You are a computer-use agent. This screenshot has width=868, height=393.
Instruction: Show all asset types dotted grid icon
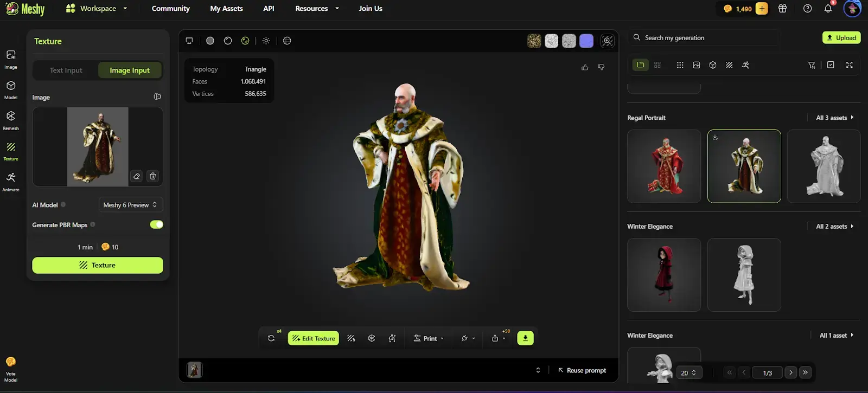[x=680, y=65]
